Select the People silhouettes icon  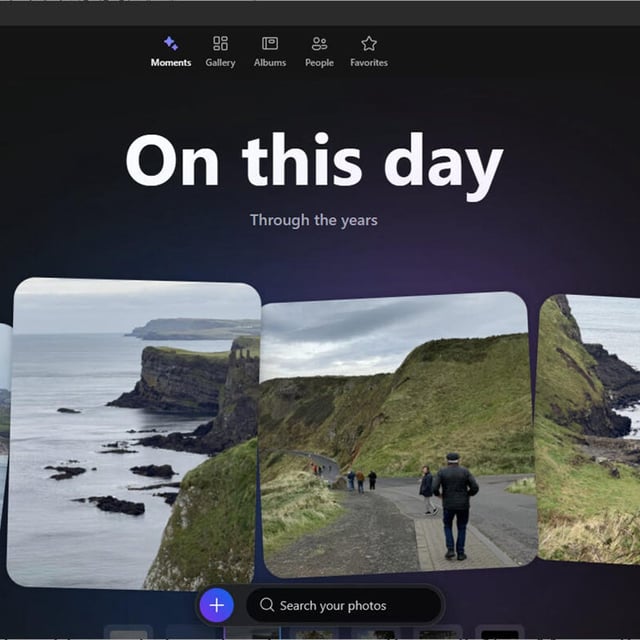[319, 43]
